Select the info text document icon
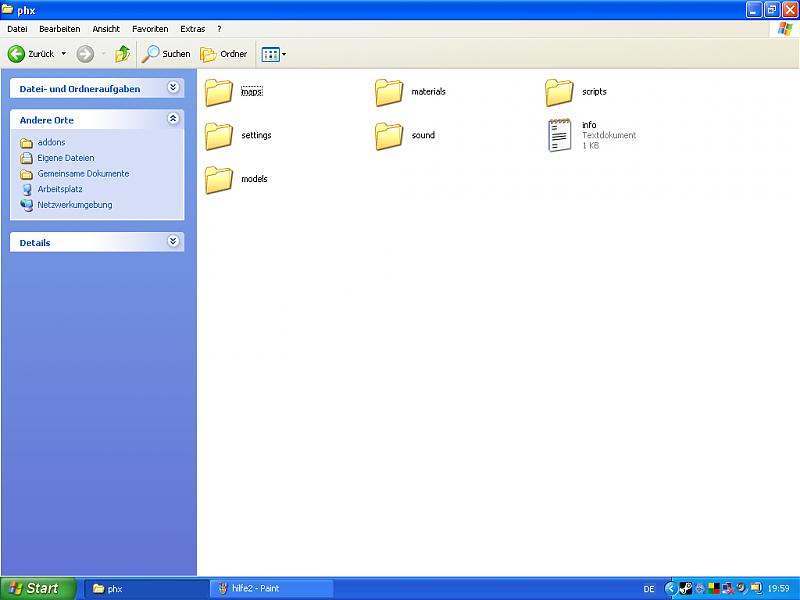Screen dimensions: 800x600 (560, 135)
